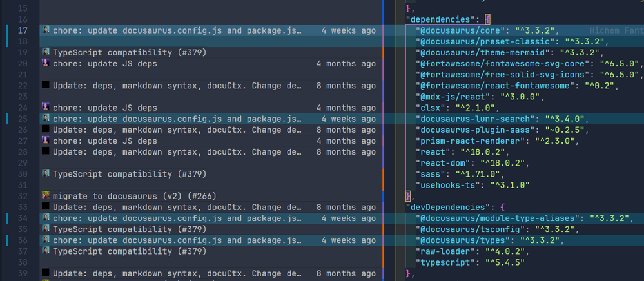Viewport: 644px width, 281px height.
Task: Click the avatar beside 'migrate to docusaurus (v2)'
Action: [46, 195]
